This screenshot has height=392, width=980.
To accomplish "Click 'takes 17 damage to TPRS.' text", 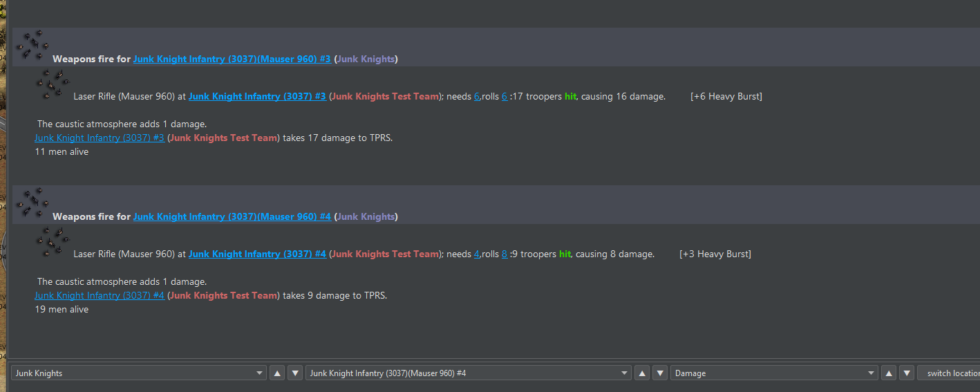I will pyautogui.click(x=338, y=138).
